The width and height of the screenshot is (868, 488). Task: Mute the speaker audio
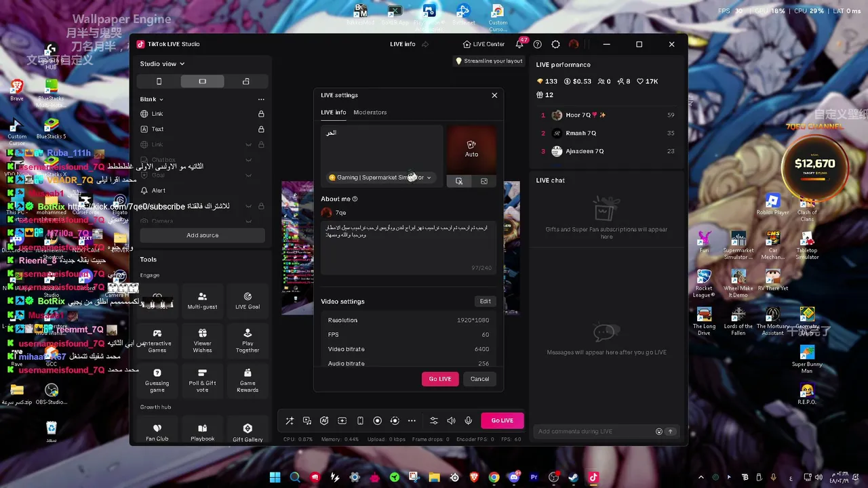click(x=451, y=421)
